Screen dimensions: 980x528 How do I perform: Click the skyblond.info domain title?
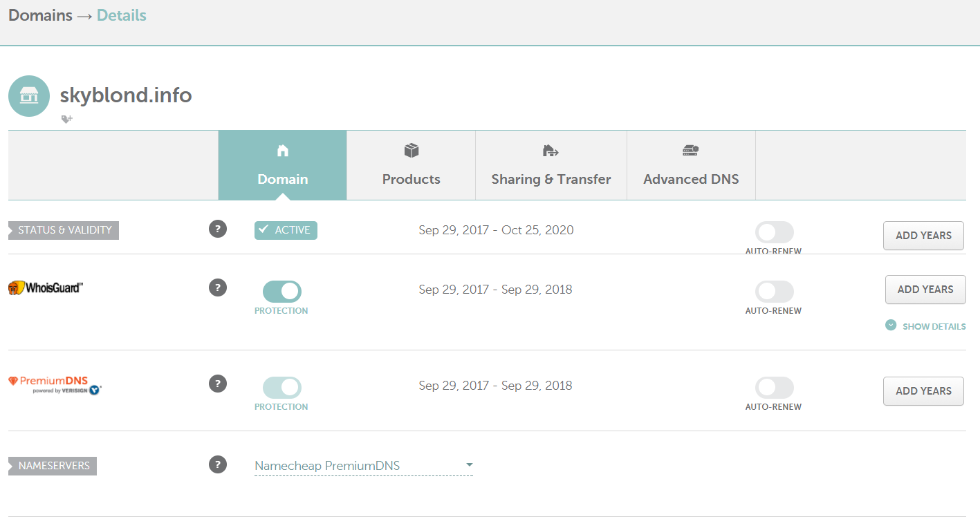126,95
